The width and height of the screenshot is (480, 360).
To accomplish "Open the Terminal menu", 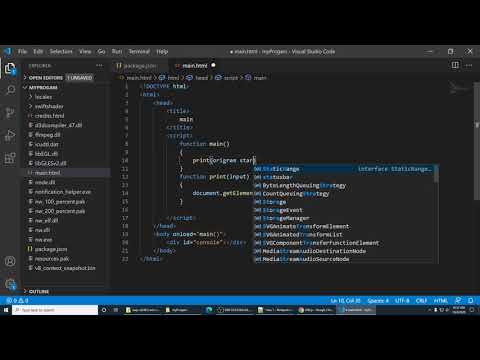I will (x=139, y=52).
